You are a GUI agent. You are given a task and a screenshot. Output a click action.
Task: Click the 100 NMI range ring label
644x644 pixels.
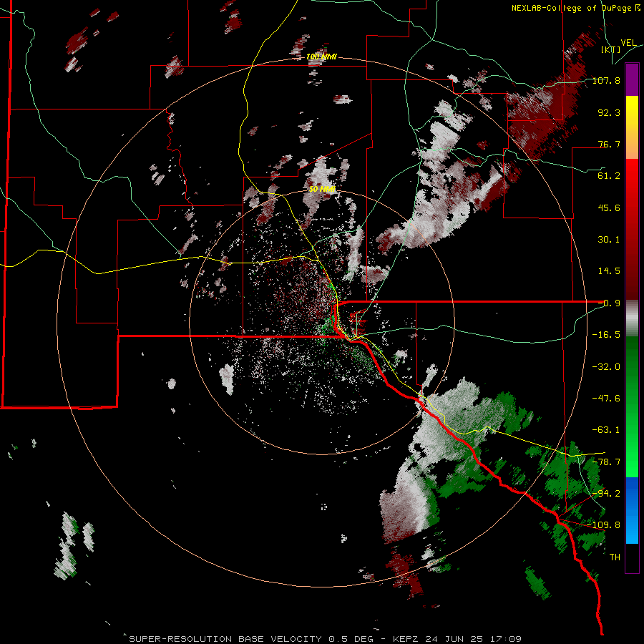point(321,57)
